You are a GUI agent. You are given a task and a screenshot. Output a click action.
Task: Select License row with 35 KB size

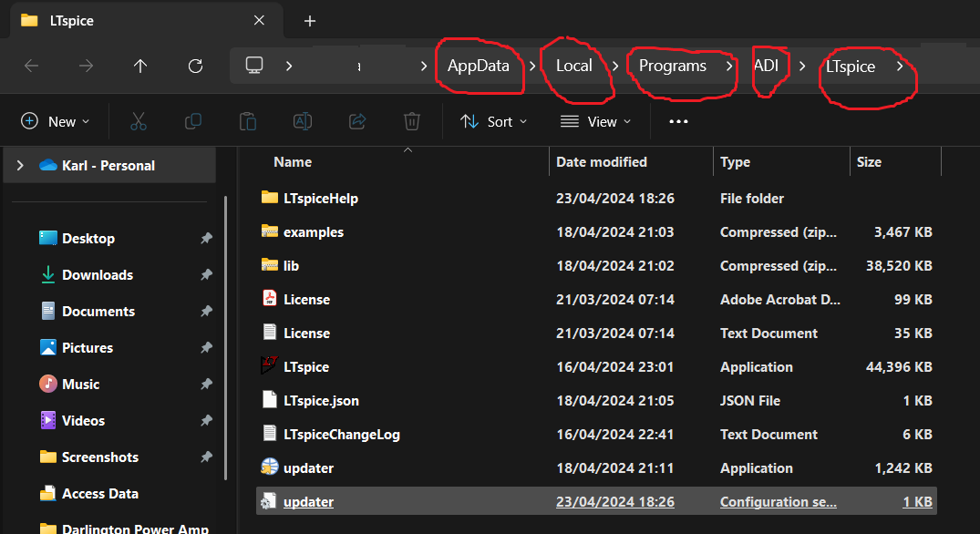point(596,333)
